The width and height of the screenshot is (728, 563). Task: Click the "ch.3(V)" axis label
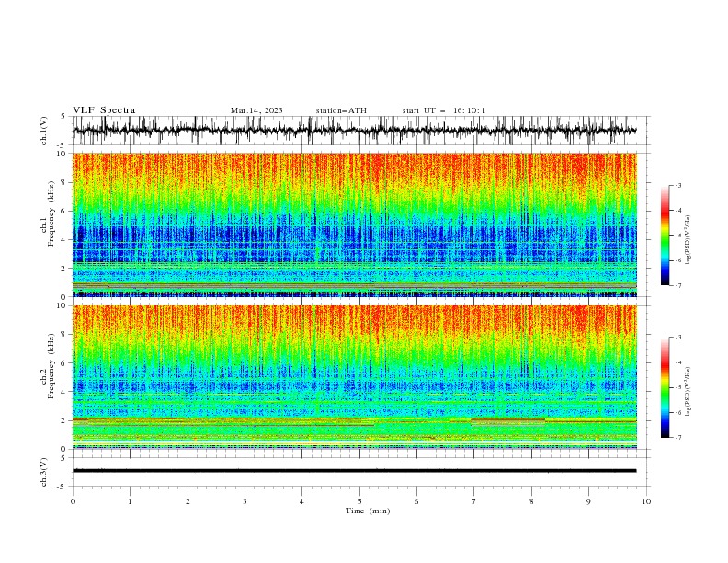pyautogui.click(x=44, y=472)
